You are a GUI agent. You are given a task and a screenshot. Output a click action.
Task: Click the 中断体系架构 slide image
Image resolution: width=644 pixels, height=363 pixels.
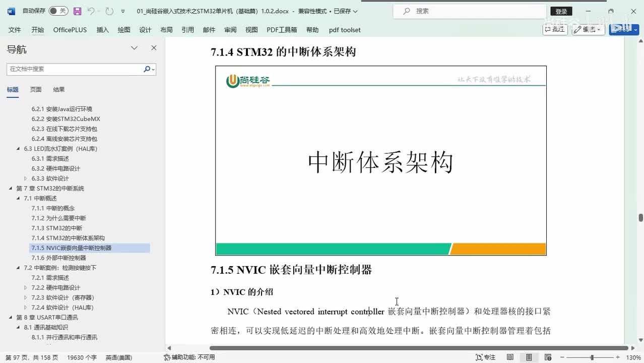click(x=381, y=160)
